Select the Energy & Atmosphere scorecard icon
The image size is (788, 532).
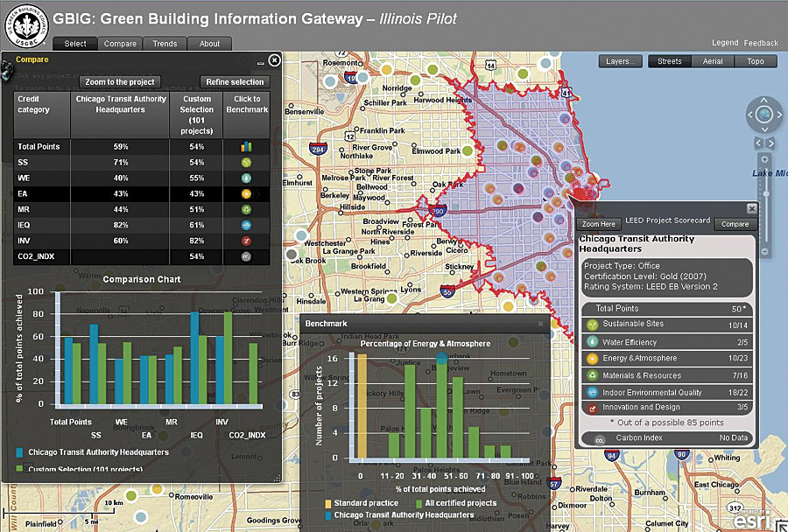(x=593, y=359)
